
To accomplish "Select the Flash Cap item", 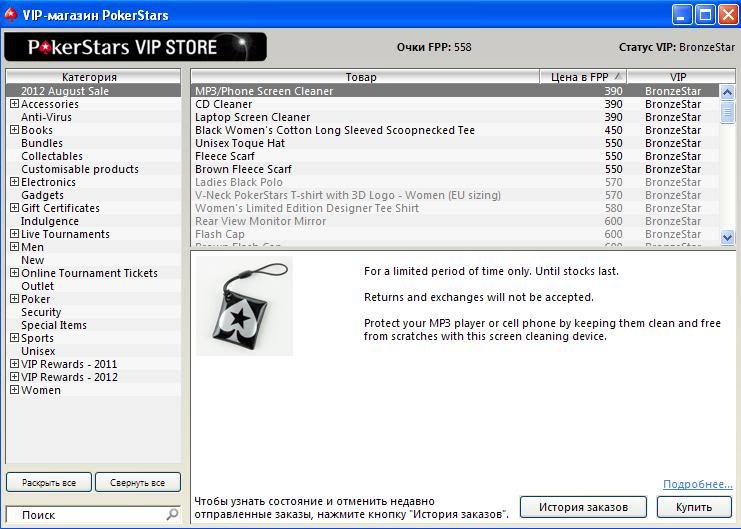I will pos(455,234).
